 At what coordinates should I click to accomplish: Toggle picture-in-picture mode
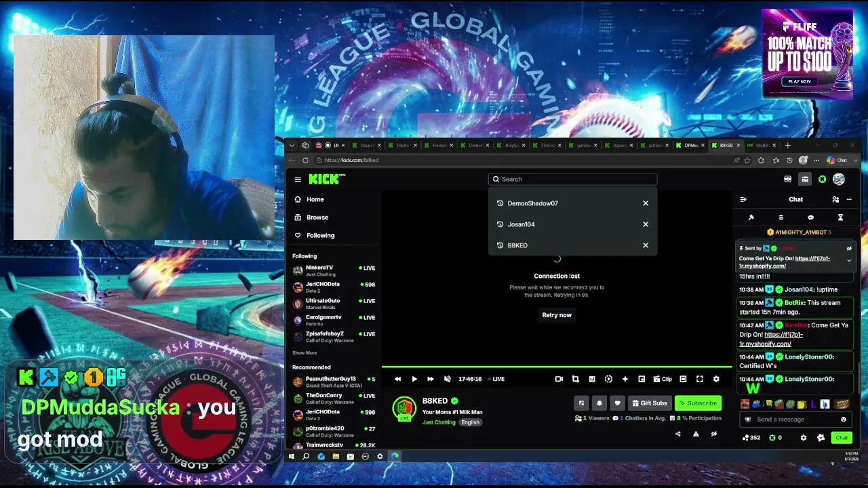pyautogui.click(x=642, y=379)
